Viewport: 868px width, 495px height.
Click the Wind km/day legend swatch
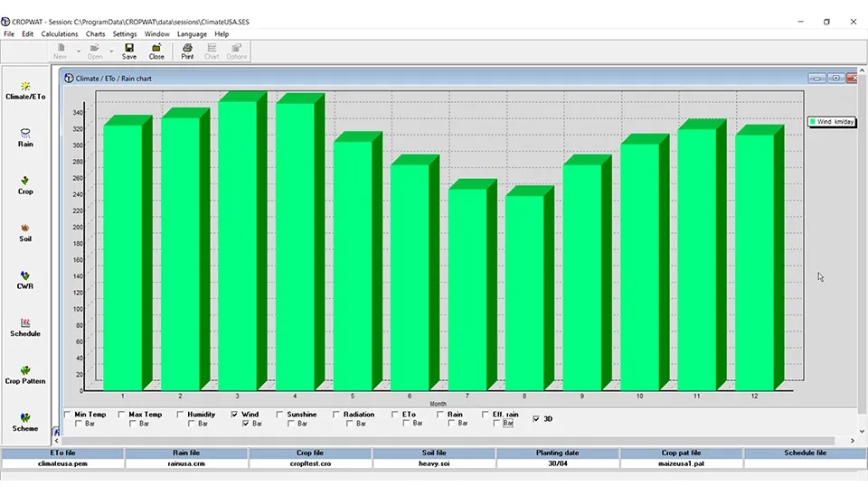point(814,121)
